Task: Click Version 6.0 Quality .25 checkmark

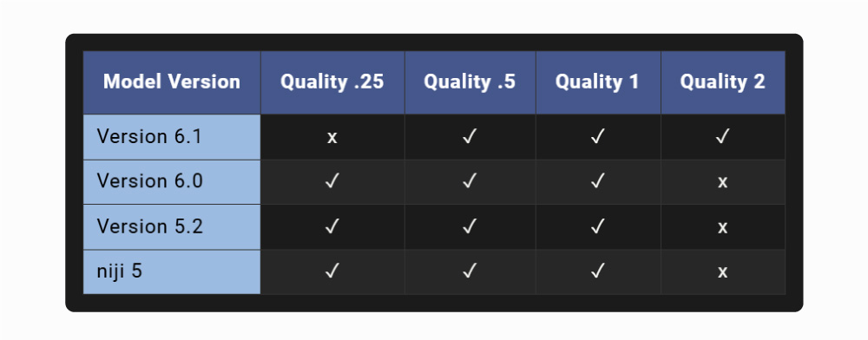Action: pyautogui.click(x=332, y=181)
